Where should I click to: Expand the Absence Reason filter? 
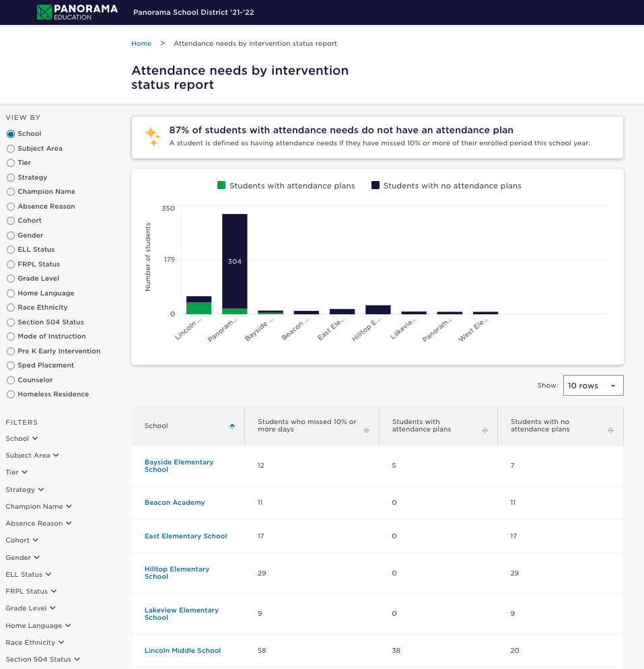[39, 523]
